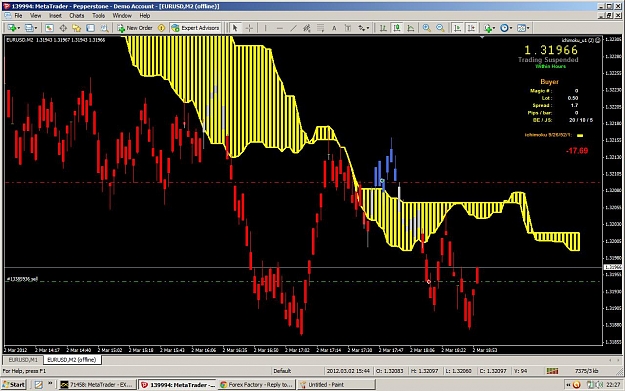Screen dimensions: 625x391
Task: Switch to Bar Chart mode
Action: click(383, 28)
